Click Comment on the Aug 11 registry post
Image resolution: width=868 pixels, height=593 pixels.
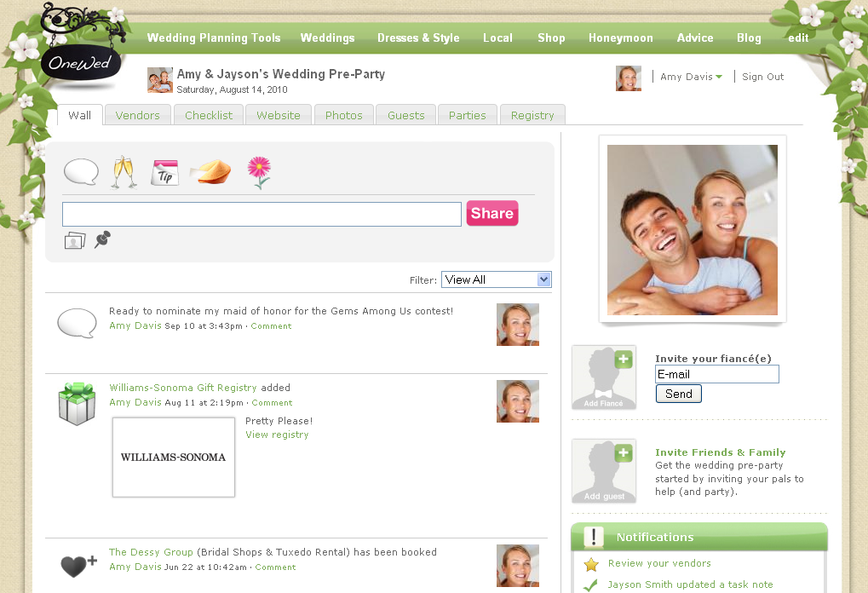(x=272, y=402)
